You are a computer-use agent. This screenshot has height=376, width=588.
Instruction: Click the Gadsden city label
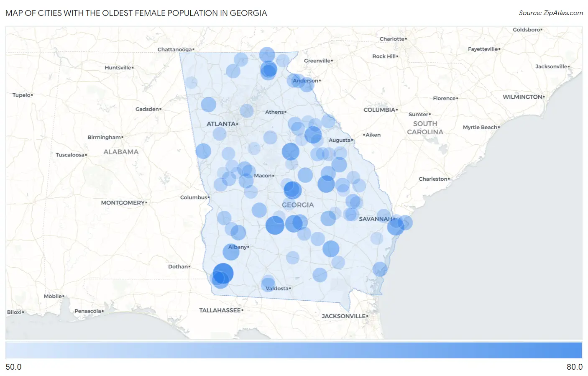click(147, 109)
